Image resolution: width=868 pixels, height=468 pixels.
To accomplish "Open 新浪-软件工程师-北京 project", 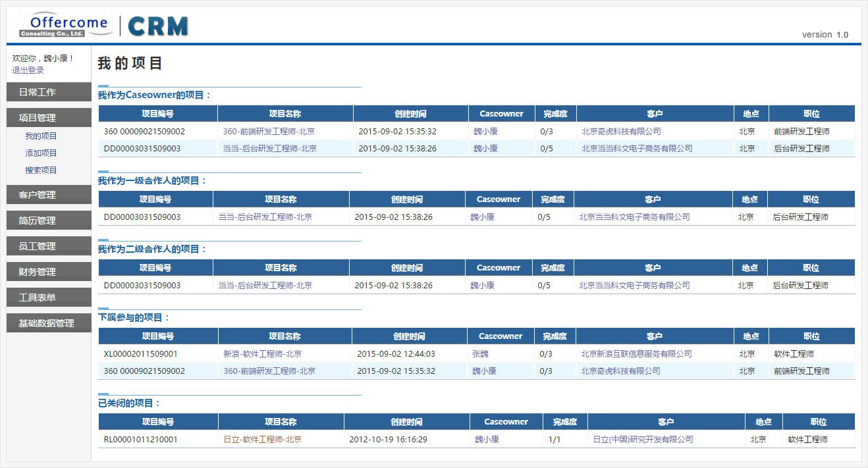I will tap(263, 354).
